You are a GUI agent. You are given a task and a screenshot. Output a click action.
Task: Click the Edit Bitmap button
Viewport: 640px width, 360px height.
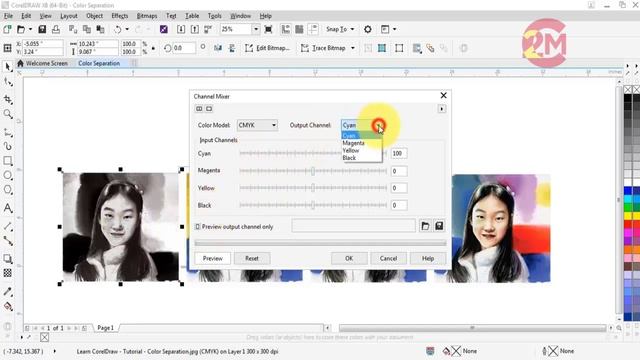tap(268, 48)
